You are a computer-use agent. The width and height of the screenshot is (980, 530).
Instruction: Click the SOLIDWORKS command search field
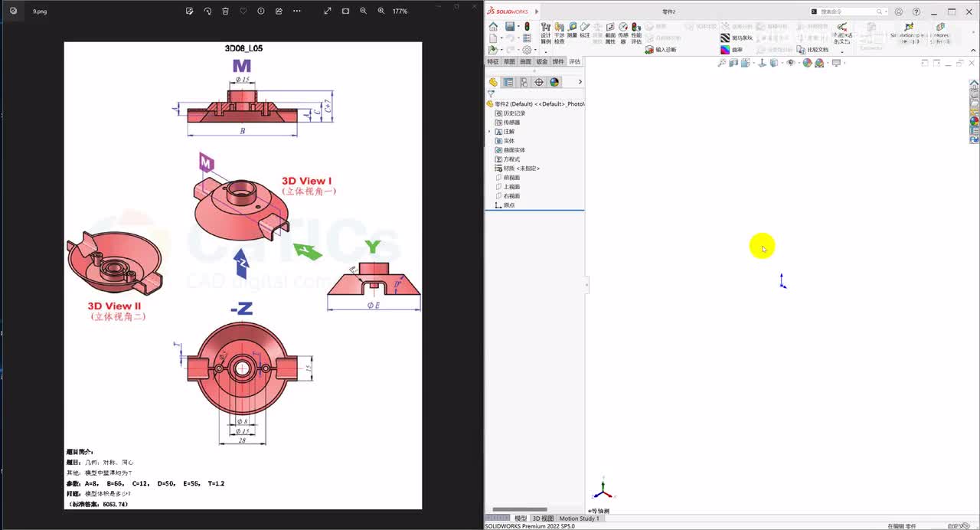[x=848, y=11]
